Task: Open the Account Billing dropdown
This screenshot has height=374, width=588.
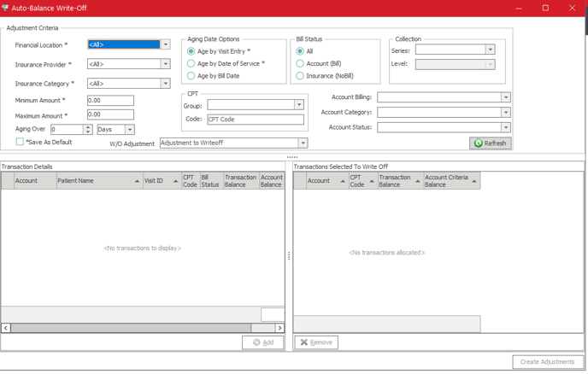Action: coord(505,98)
